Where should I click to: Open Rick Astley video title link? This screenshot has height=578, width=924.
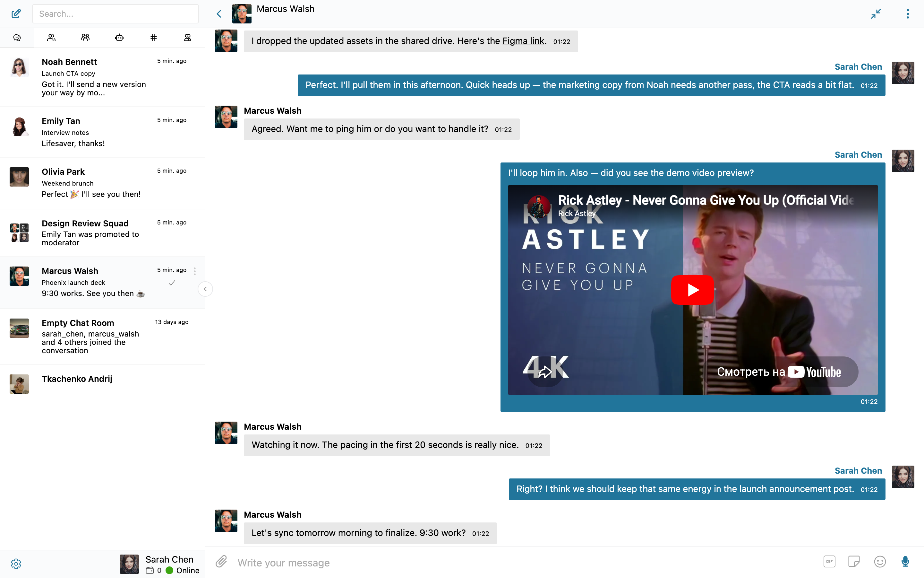pyautogui.click(x=706, y=200)
